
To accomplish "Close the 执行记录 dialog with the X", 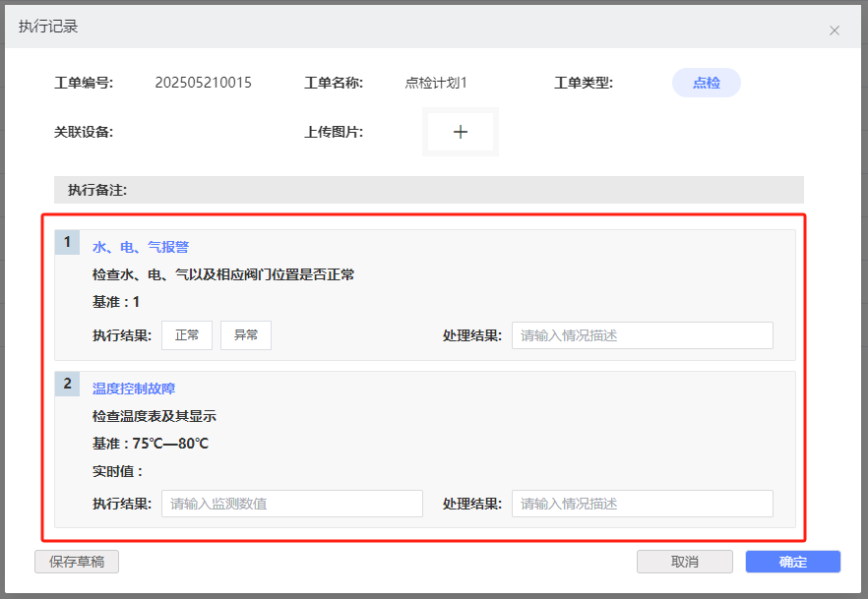I will pyautogui.click(x=835, y=30).
